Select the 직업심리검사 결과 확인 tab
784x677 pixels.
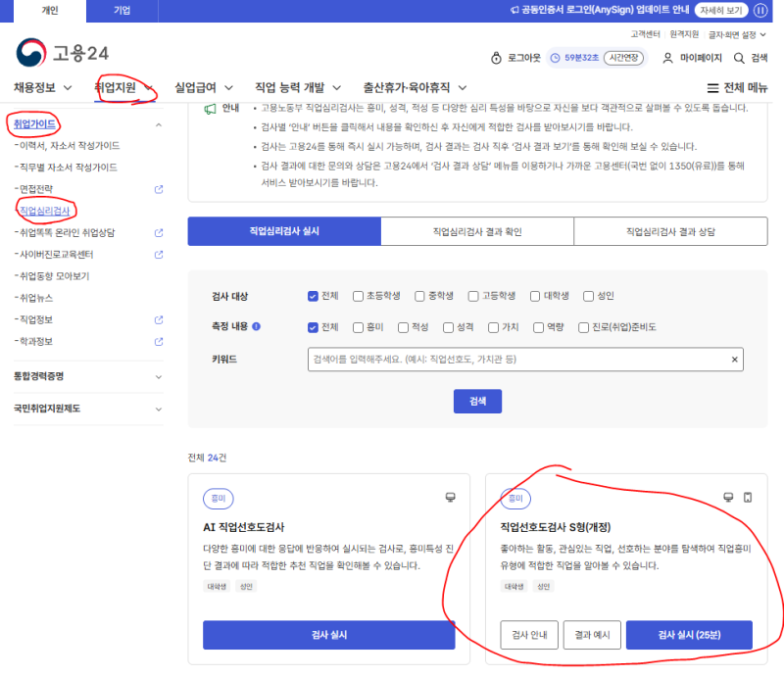pyautogui.click(x=477, y=231)
